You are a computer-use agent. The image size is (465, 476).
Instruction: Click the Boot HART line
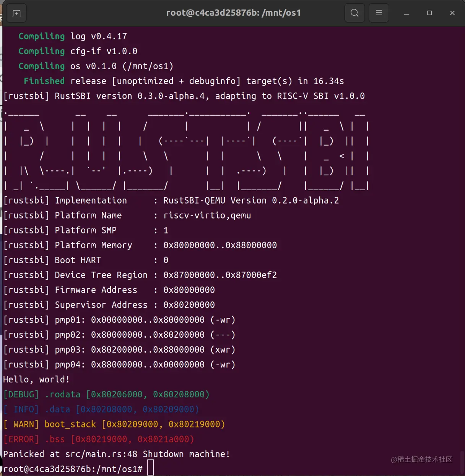(86, 260)
